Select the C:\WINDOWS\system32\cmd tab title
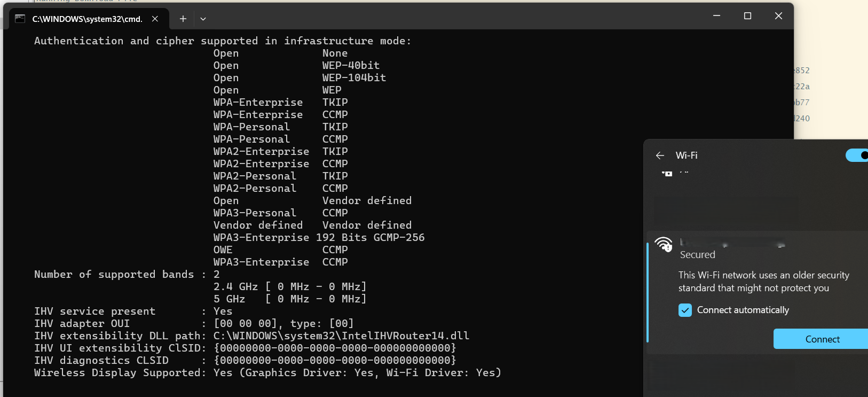The image size is (868, 397). (87, 19)
